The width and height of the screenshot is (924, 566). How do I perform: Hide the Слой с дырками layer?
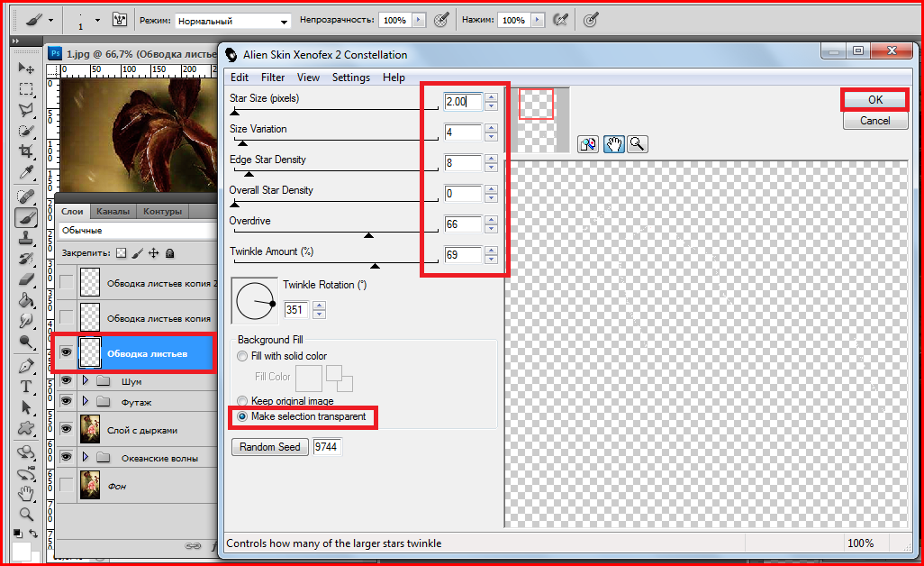[x=66, y=429]
